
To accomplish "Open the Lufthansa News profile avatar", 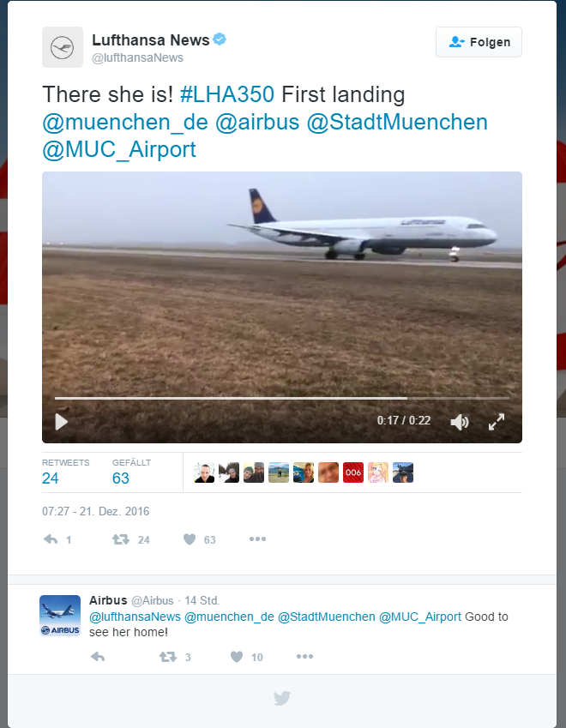I will (x=63, y=47).
